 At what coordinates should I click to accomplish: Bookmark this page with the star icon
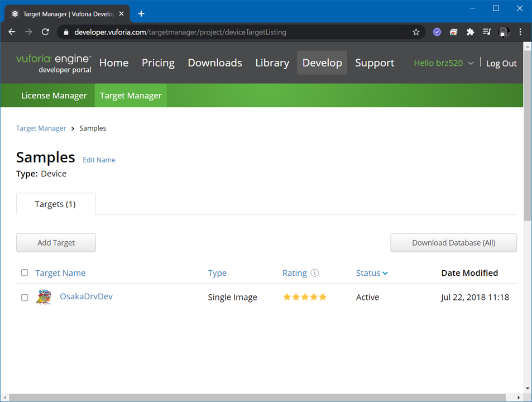[x=416, y=32]
